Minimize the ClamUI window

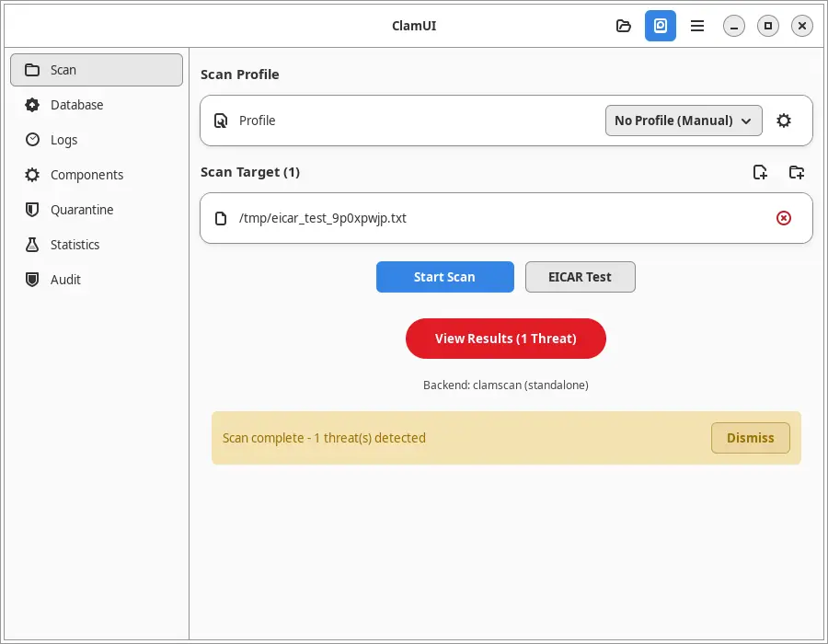coord(733,26)
